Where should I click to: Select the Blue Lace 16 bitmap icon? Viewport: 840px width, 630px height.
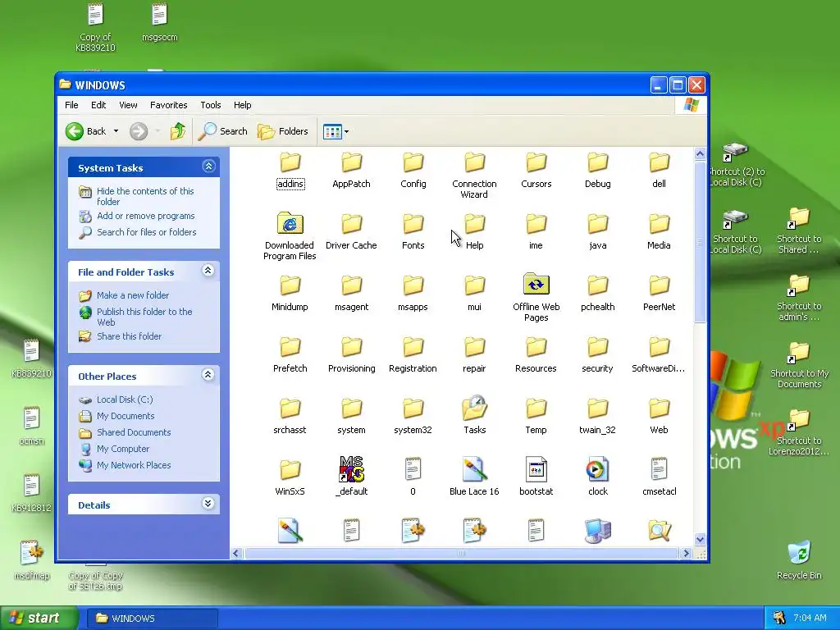(x=474, y=469)
